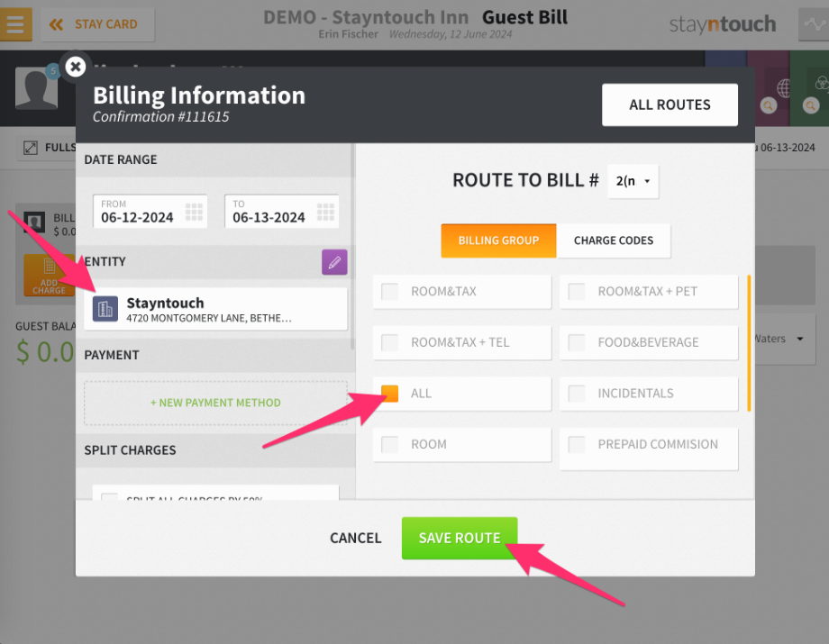Check the FOOD&BEVERAGE billing group
Screen dimensions: 829x644
coord(577,342)
